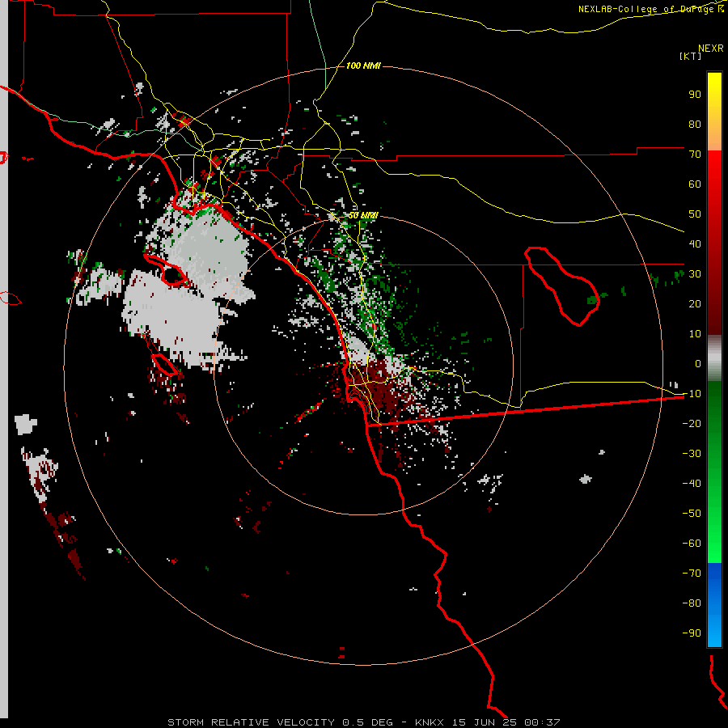Click the Salton Sea outline on the map
Viewport: 728px width, 728px height.
[x=563, y=286]
